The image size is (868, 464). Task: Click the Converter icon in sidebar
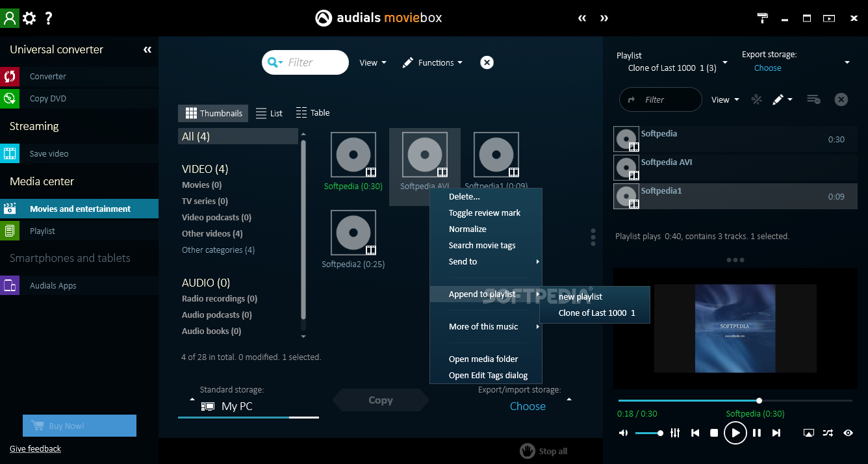click(10, 76)
